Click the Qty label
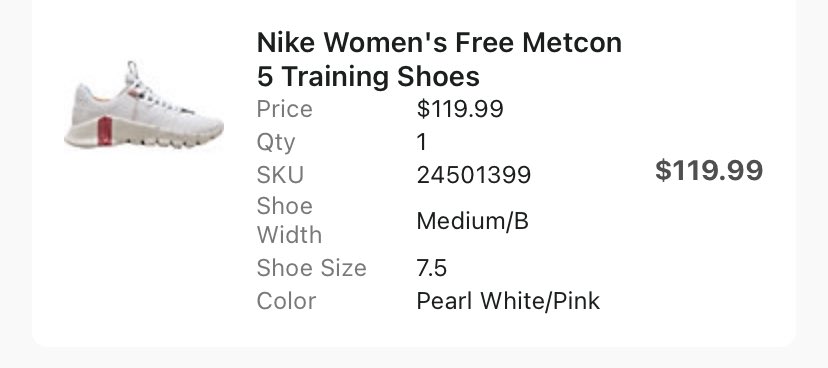 pyautogui.click(x=276, y=143)
